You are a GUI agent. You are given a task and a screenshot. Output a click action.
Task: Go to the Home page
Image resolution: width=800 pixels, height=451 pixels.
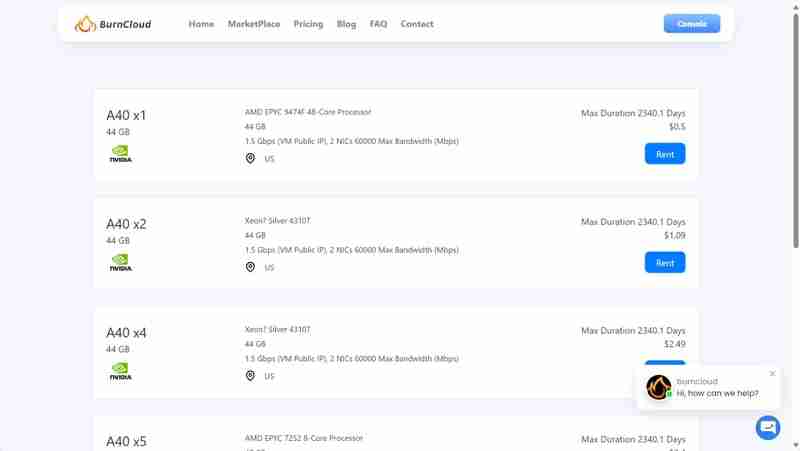click(x=201, y=24)
